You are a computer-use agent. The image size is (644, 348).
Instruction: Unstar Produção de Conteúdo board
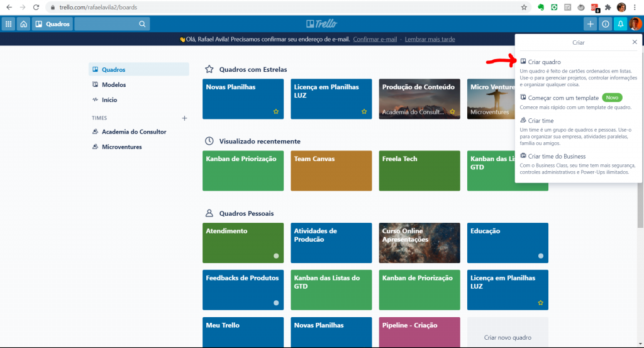pyautogui.click(x=452, y=111)
